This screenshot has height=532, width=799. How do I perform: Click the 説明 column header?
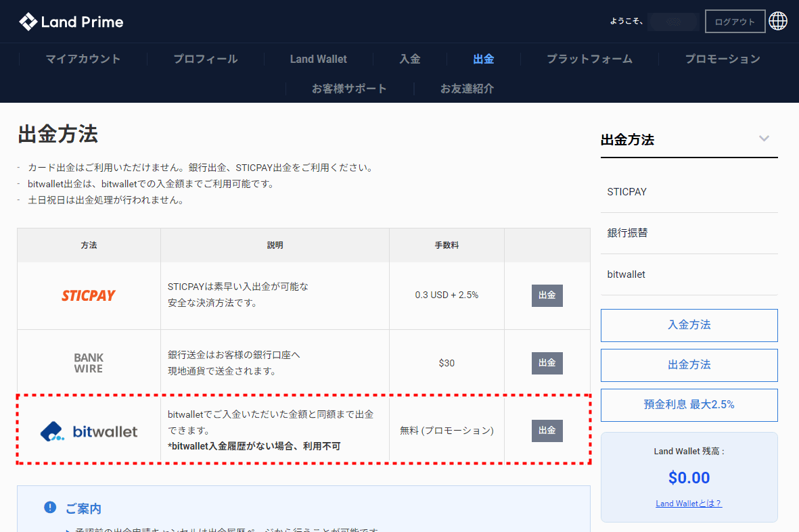[275, 245]
